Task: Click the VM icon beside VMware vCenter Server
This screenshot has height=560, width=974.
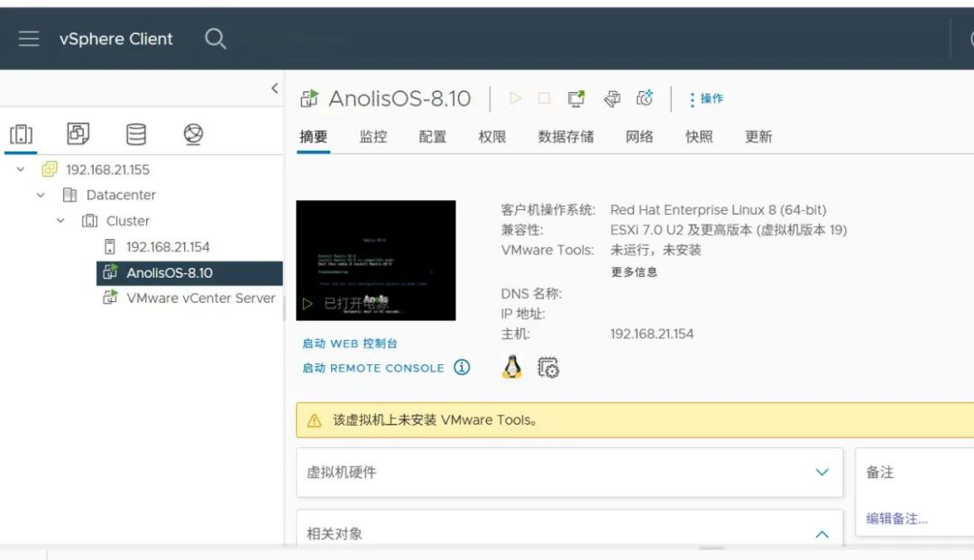Action: [110, 298]
